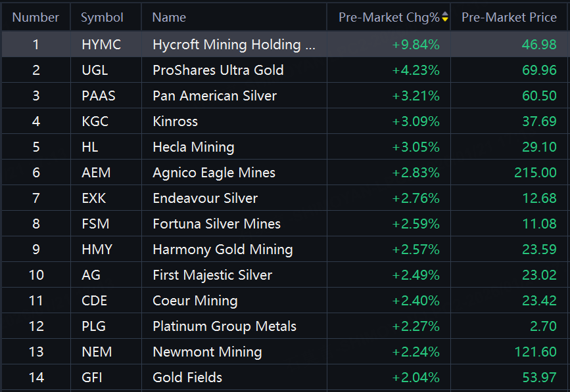
Task: Open Newmont Mining stock row
Action: [207, 352]
